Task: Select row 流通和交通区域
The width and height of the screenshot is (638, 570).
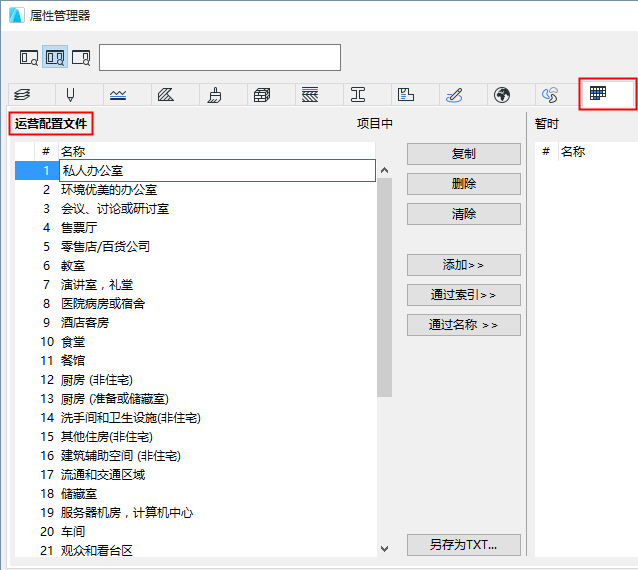Action: [195, 474]
